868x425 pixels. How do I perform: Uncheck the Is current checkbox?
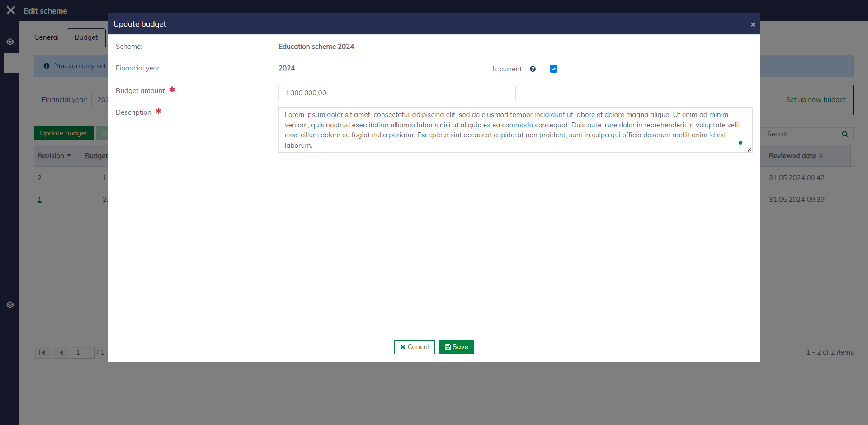(x=553, y=69)
